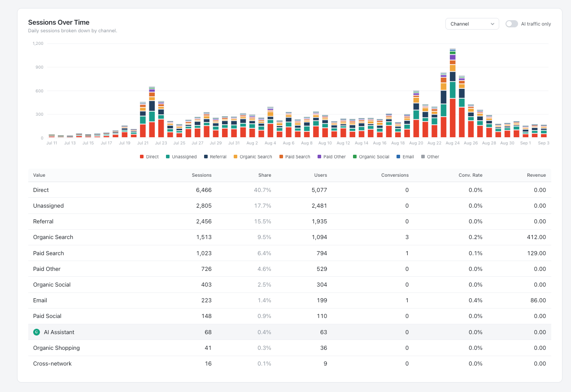571x392 pixels.
Task: Click Sessions Over Time heading
Action: click(x=59, y=22)
